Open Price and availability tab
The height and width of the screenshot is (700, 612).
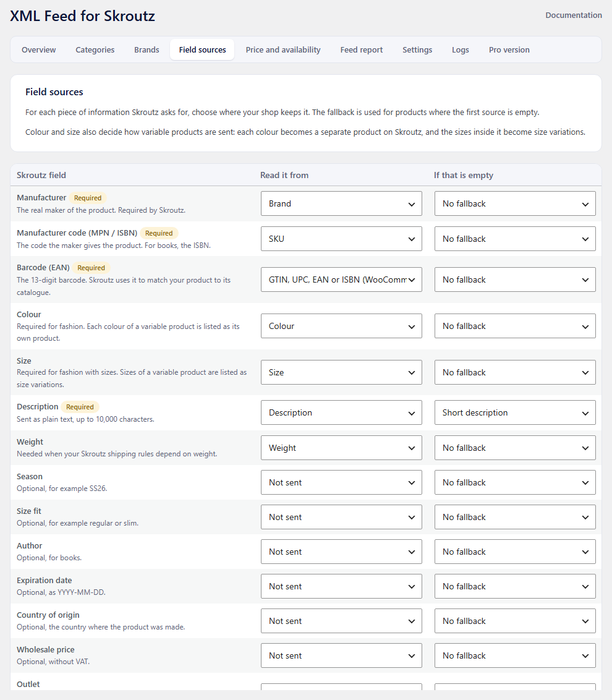coord(283,49)
